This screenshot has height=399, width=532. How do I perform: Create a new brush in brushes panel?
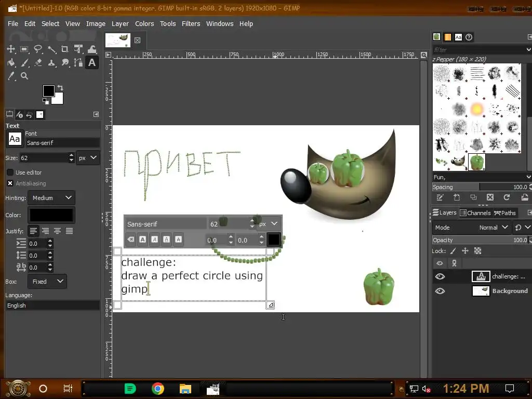(457, 197)
